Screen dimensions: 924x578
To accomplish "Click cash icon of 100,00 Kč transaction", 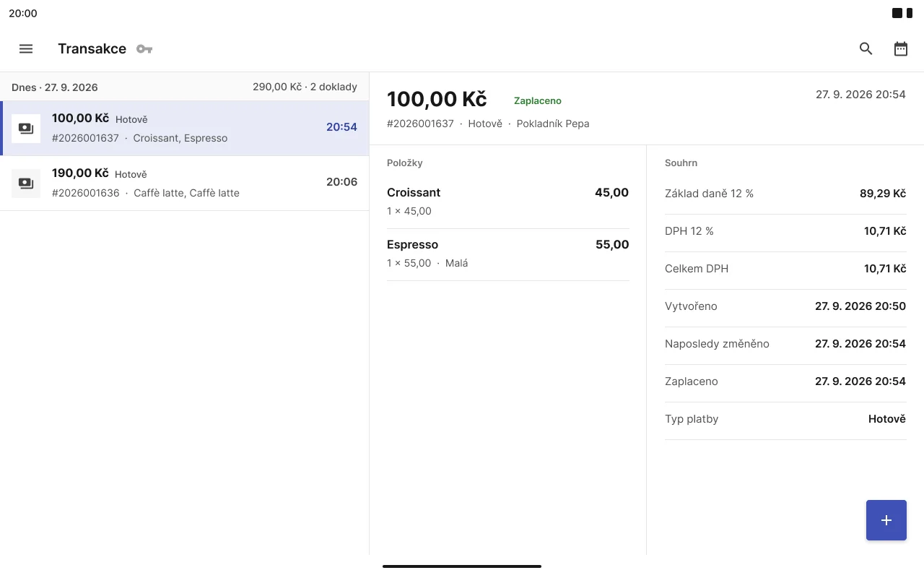I will click(x=26, y=129).
